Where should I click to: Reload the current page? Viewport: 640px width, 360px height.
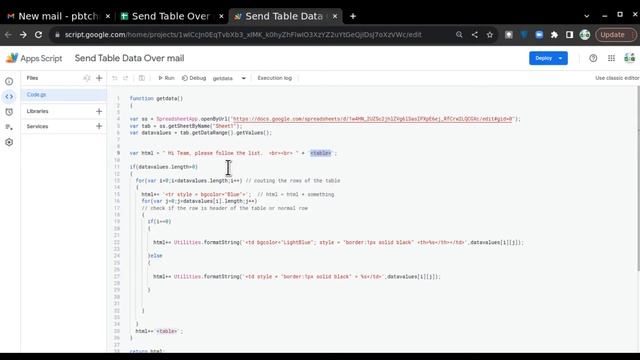[38, 35]
